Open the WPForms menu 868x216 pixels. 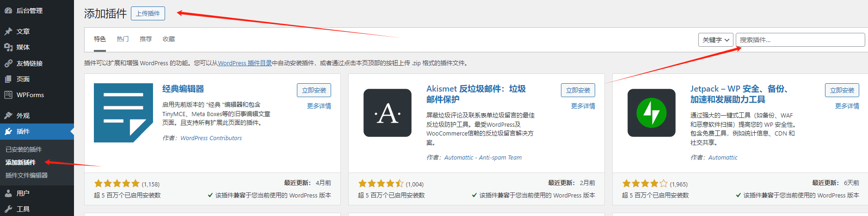pyautogui.click(x=37, y=95)
